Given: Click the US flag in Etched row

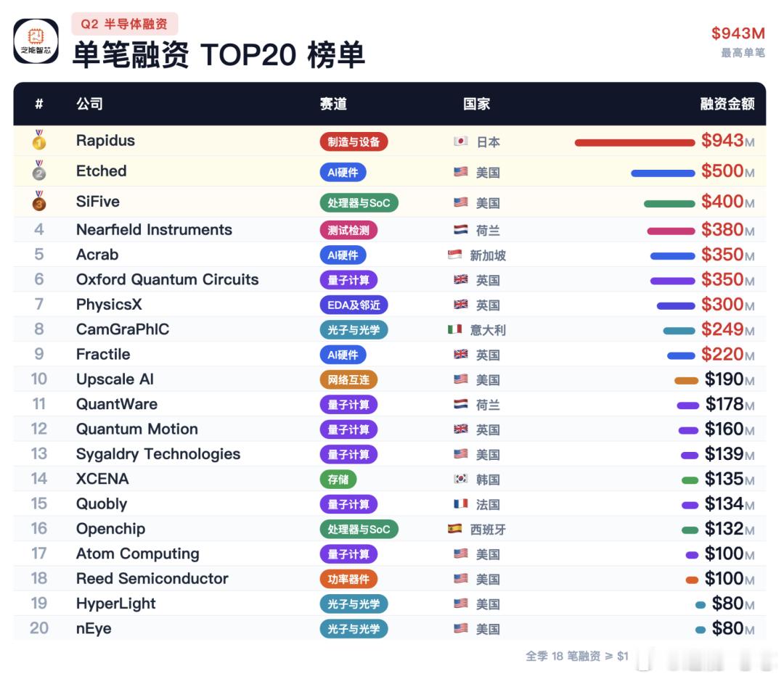Looking at the screenshot, I should coord(460,172).
